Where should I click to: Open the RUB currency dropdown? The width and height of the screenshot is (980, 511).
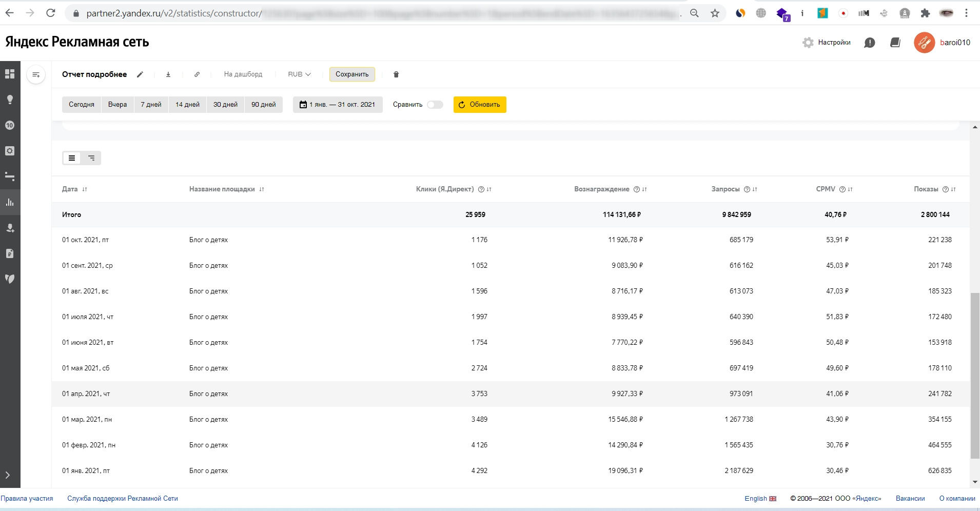(300, 74)
